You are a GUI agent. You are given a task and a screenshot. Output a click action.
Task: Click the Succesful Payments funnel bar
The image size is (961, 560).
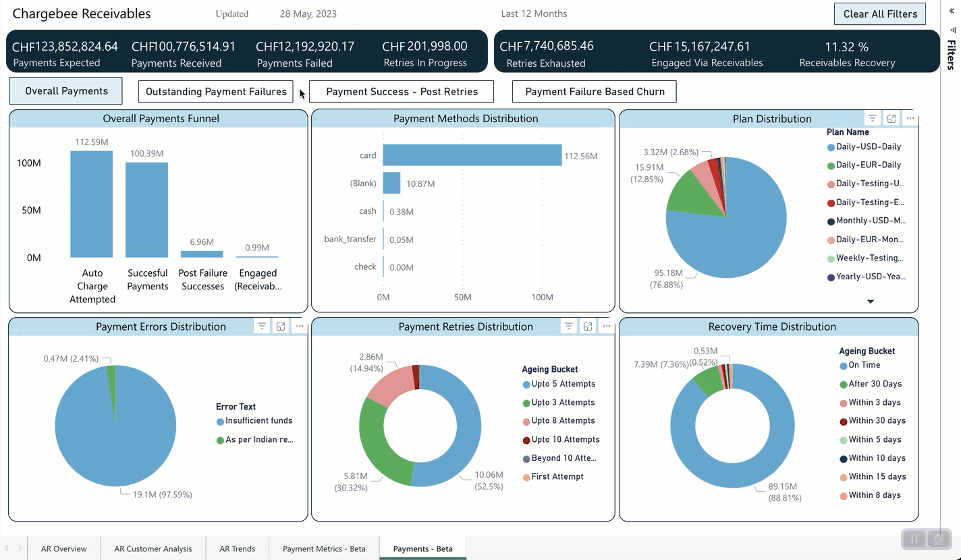click(x=147, y=210)
